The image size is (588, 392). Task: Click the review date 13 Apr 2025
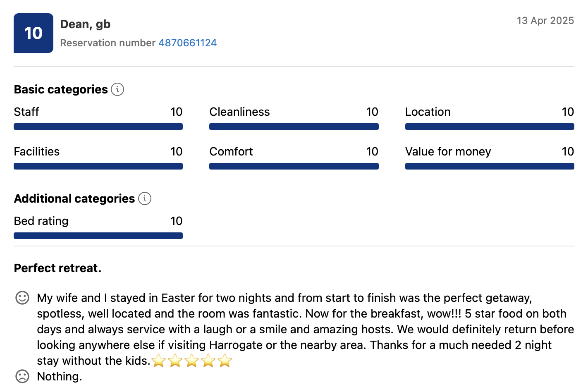coord(545,21)
